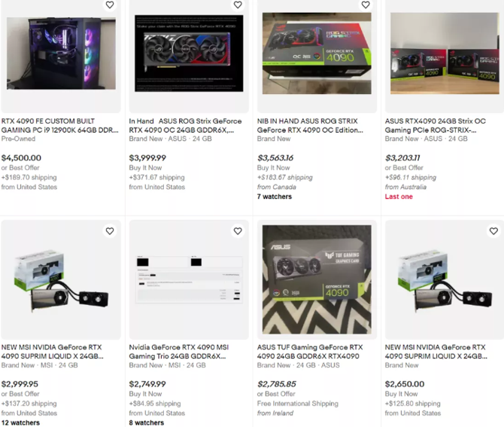Favorite the $2,999.95 MSI SUPRIM LIQUID X listing
The image size is (504, 427).
click(x=110, y=231)
